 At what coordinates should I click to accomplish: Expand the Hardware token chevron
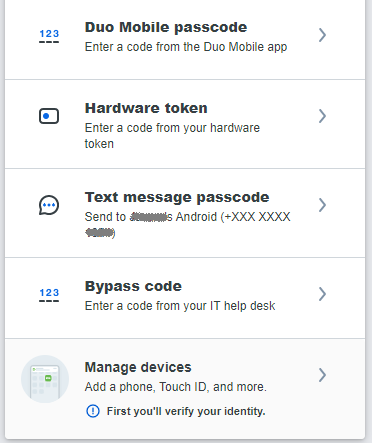[x=322, y=116]
